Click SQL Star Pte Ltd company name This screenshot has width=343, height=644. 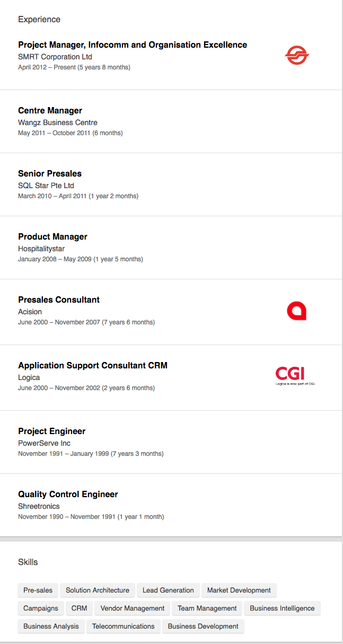coord(46,186)
